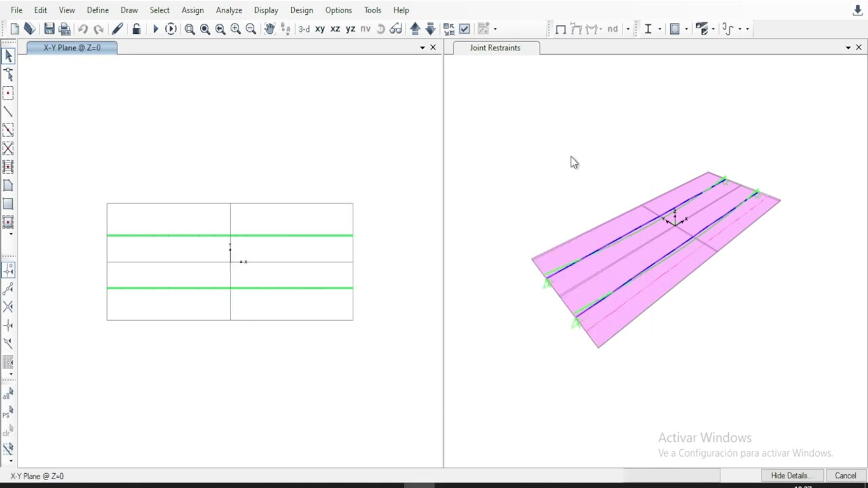Image resolution: width=868 pixels, height=488 pixels.
Task: Click the shrink objects toggle
Action: (449, 28)
